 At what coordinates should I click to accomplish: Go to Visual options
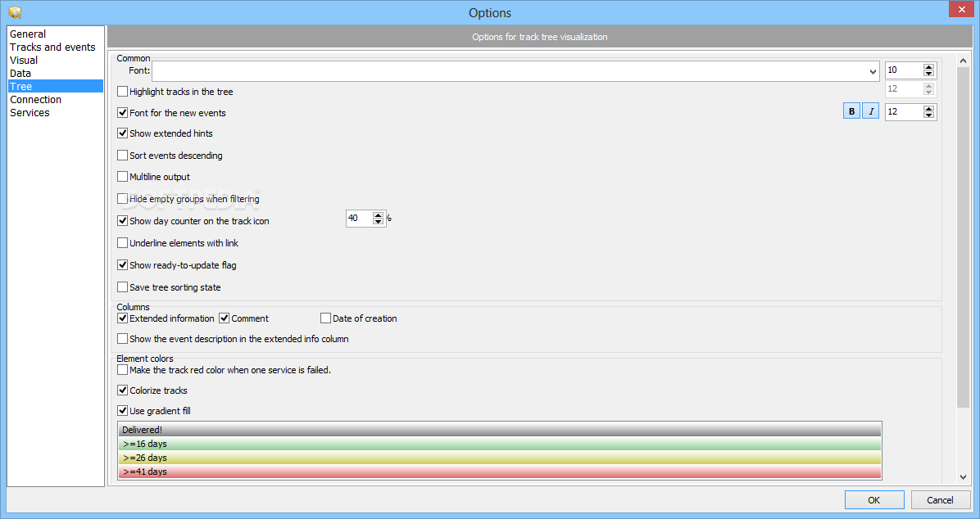point(24,60)
